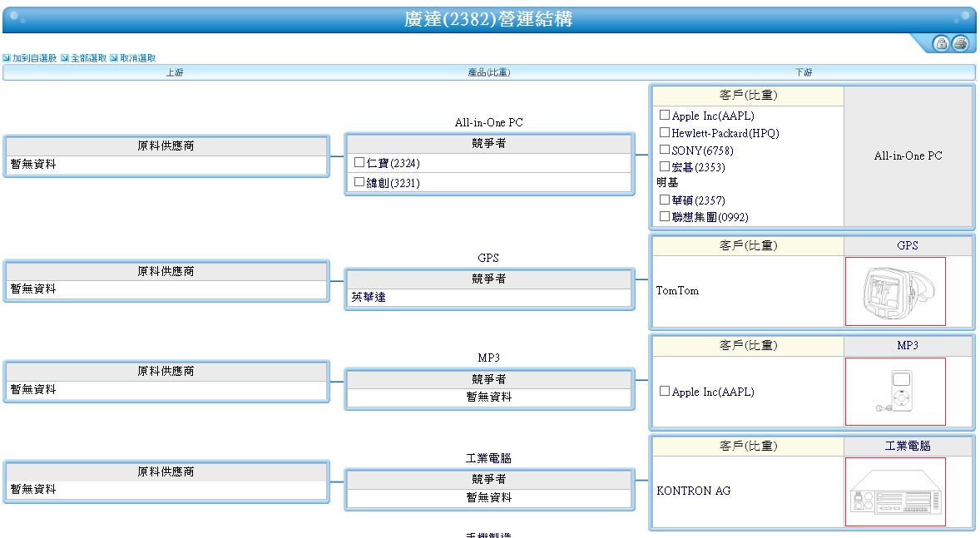Click the arrow icon beside 加到自選股

pyautogui.click(x=7, y=58)
